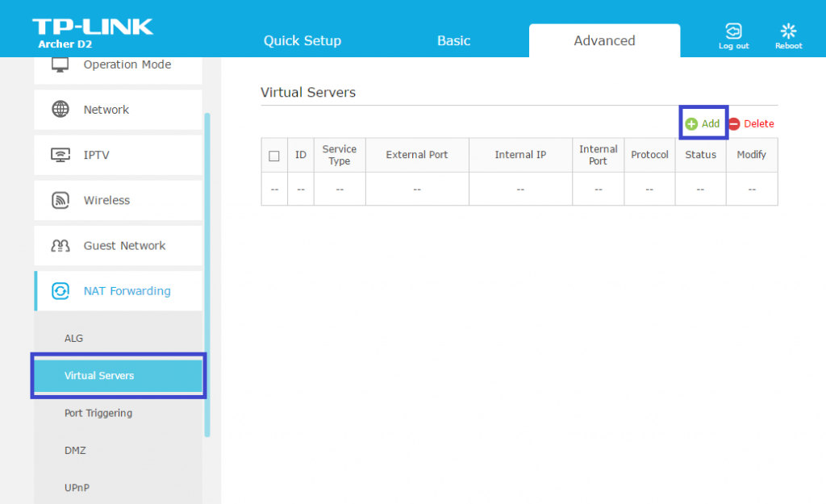Select ALG under NAT Forwarding

74,339
